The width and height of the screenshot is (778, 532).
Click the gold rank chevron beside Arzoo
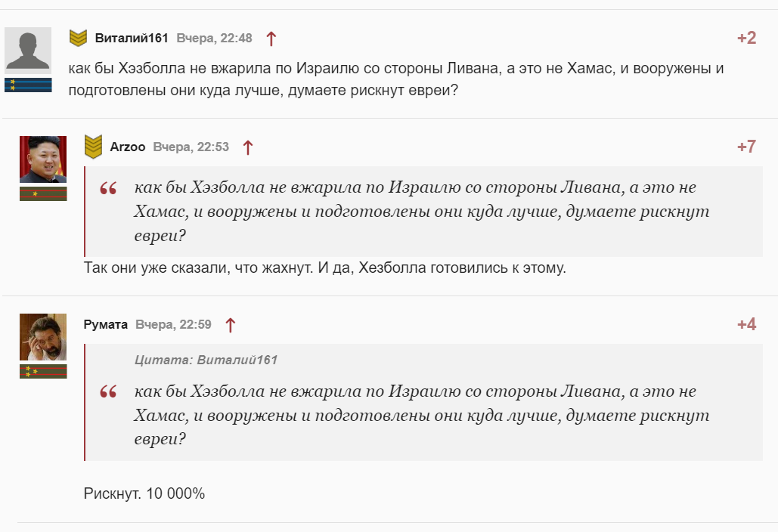[x=94, y=147]
